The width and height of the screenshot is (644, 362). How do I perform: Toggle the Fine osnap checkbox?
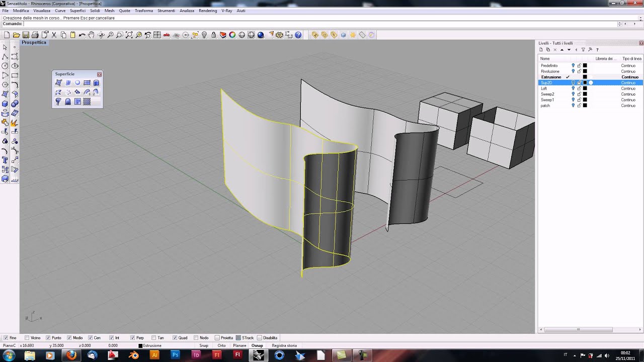click(x=6, y=338)
